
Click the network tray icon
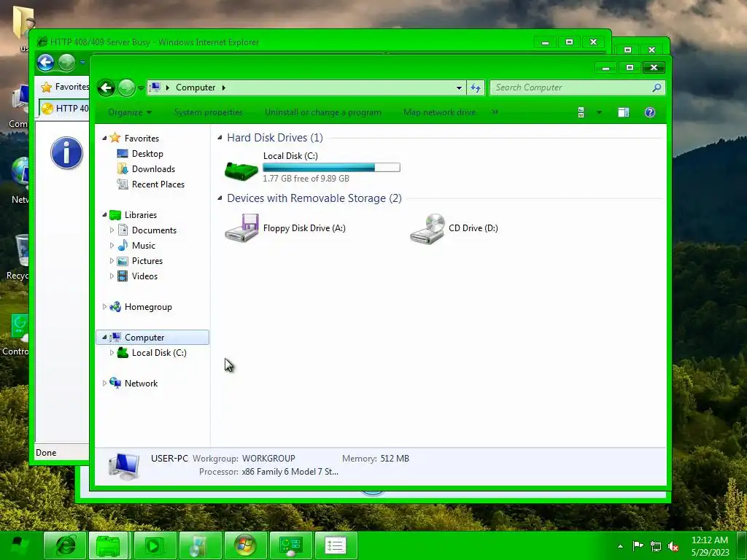[x=656, y=546]
